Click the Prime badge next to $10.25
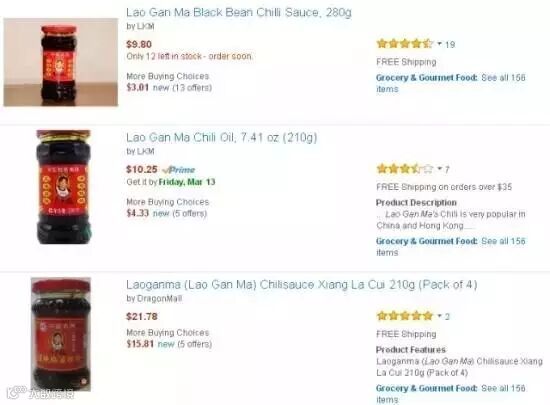The image size is (550, 405). coord(179,170)
